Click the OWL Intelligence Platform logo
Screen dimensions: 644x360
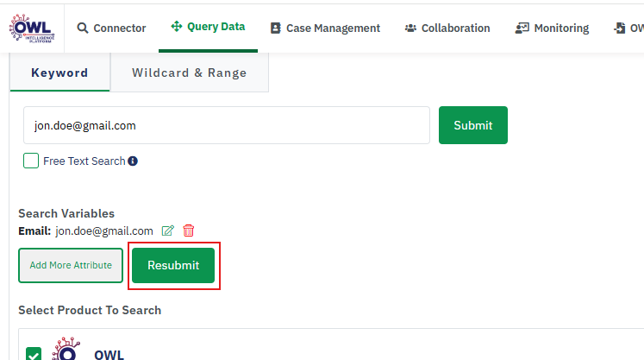tap(31, 28)
